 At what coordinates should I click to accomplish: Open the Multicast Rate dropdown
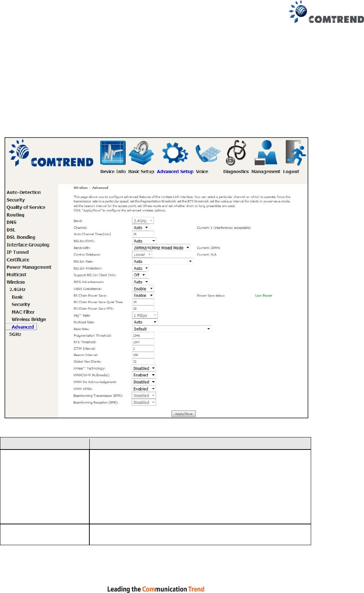[x=145, y=322]
